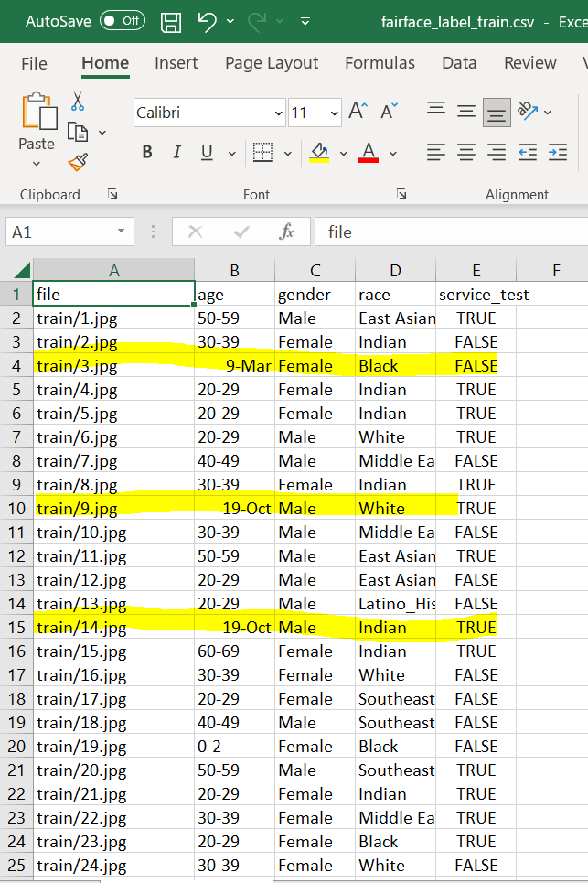The height and width of the screenshot is (883, 588).
Task: Click the Name Box showing A1
Action: pyautogui.click(x=59, y=232)
